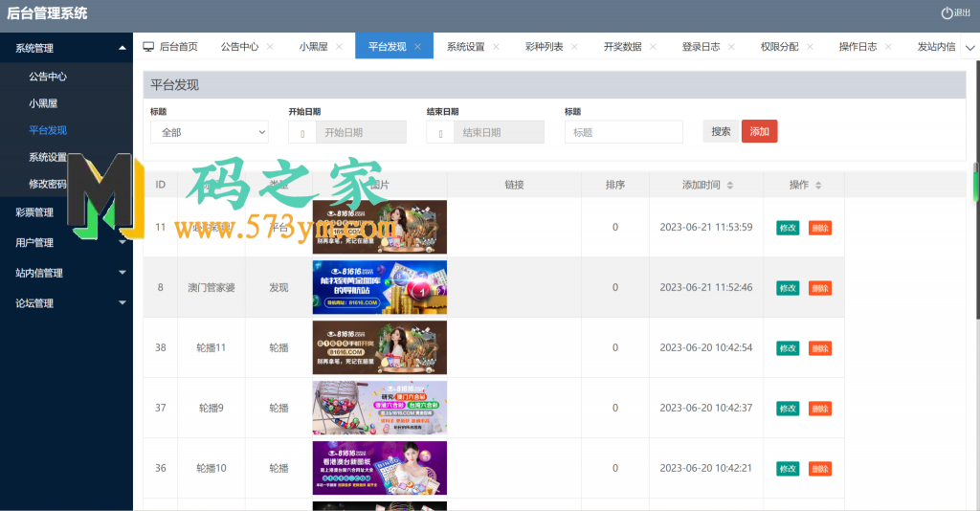Click 修改 for 澳门管家婆 row
Image resolution: width=980 pixels, height=511 pixels.
tap(788, 288)
